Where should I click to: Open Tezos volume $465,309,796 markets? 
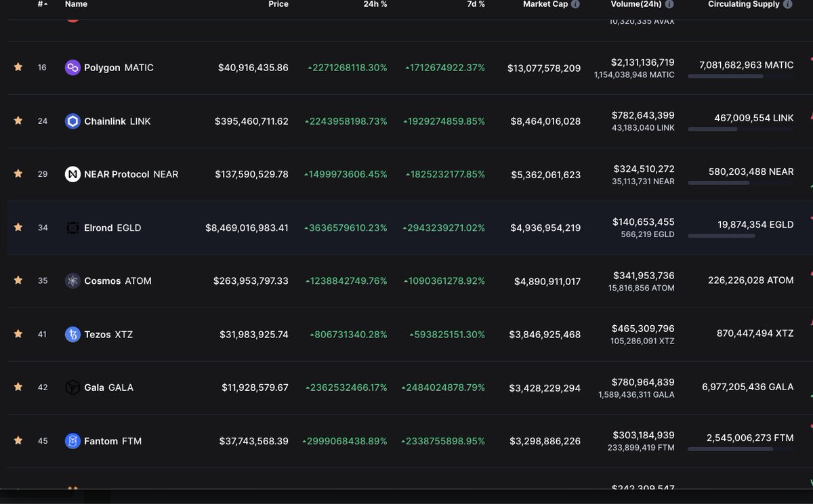pyautogui.click(x=643, y=329)
